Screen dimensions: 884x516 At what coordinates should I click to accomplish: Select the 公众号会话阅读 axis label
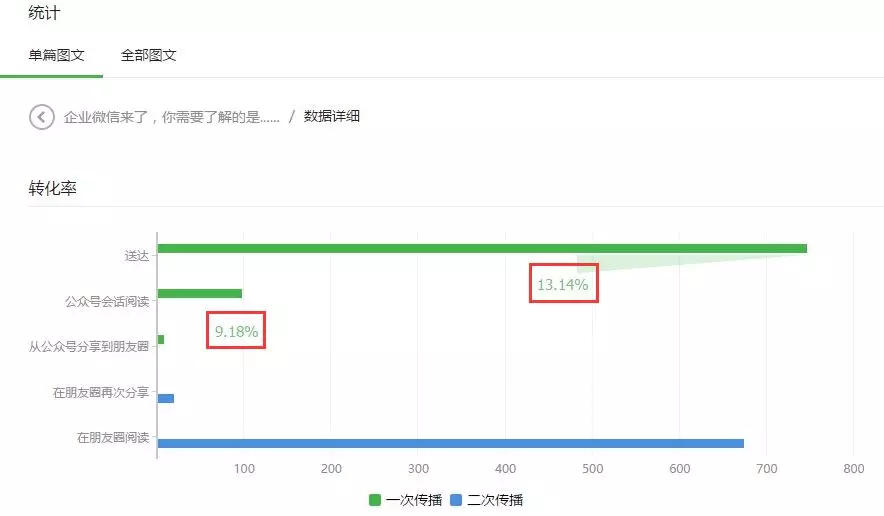[106, 300]
